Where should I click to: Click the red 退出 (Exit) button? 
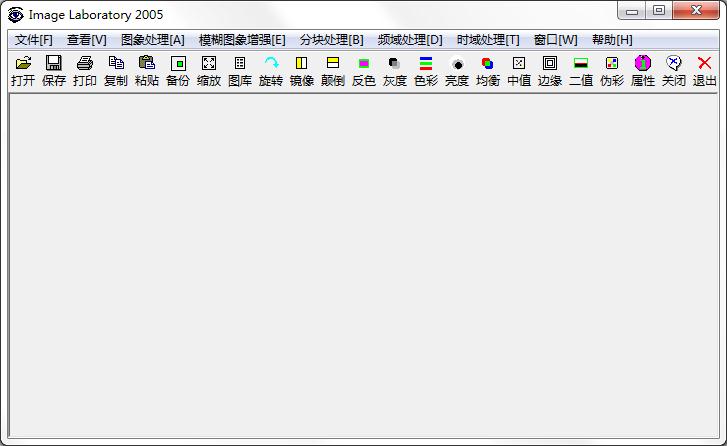pos(705,63)
